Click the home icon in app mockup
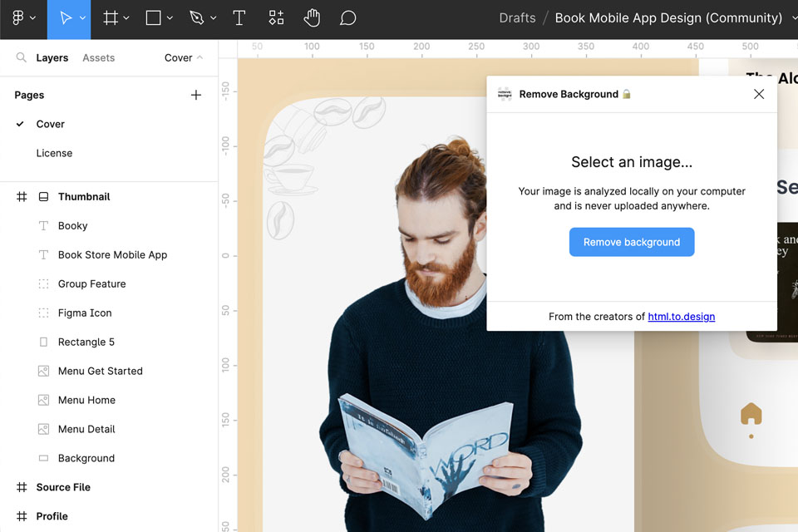The width and height of the screenshot is (798, 532). [751, 413]
